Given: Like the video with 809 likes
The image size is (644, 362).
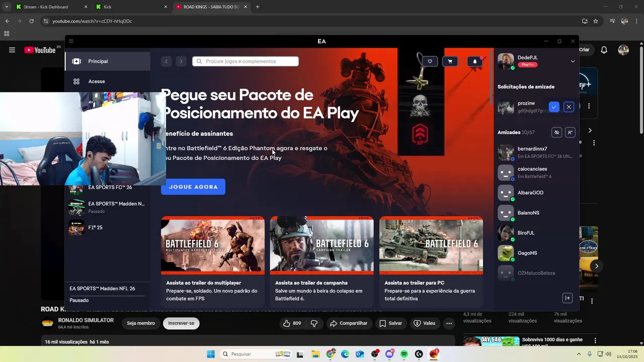Looking at the screenshot, I should 292,323.
